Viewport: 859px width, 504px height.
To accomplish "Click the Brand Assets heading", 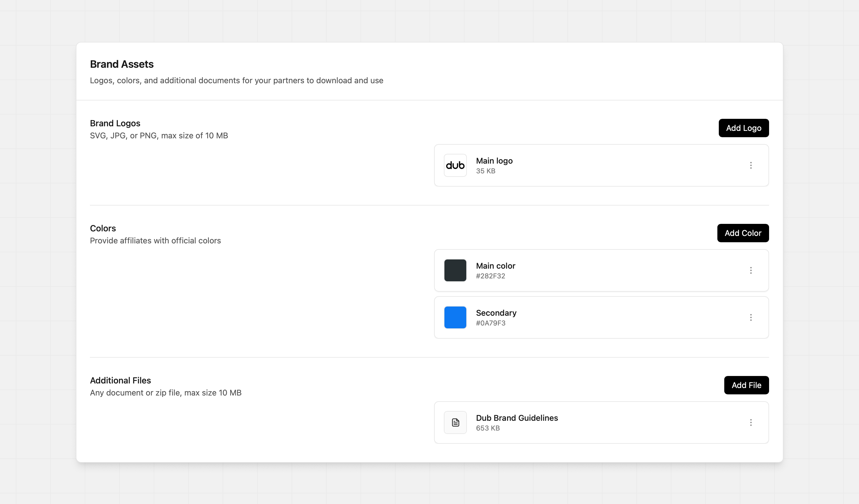I will 122,64.
